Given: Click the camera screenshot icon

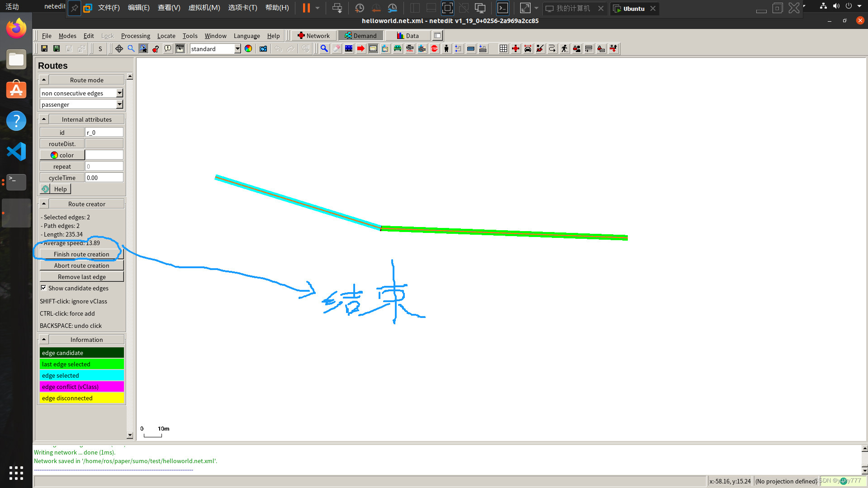Looking at the screenshot, I should [263, 49].
